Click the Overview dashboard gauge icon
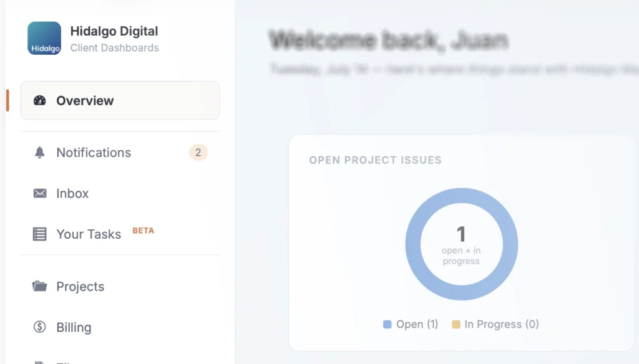The image size is (639, 364). (39, 100)
